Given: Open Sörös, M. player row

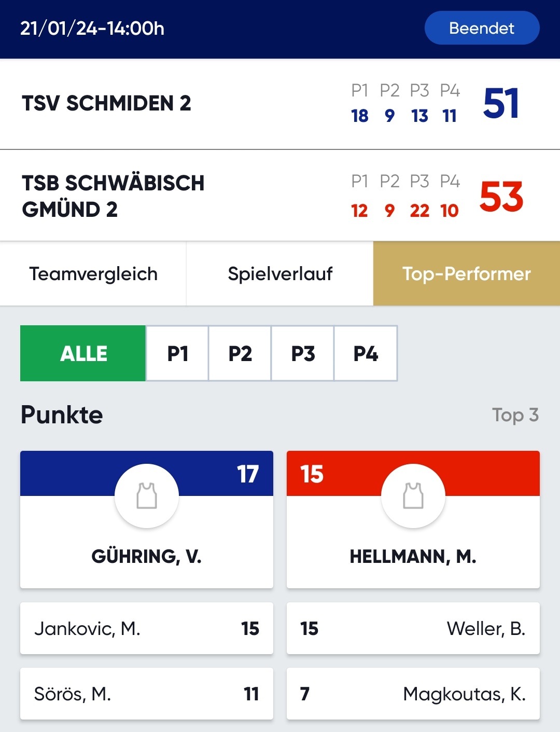Looking at the screenshot, I should click(x=147, y=694).
